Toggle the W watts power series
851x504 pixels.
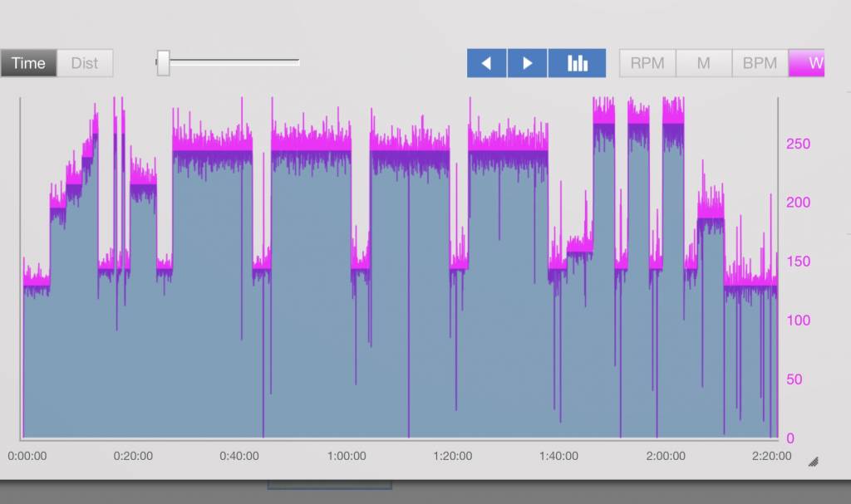tap(808, 63)
